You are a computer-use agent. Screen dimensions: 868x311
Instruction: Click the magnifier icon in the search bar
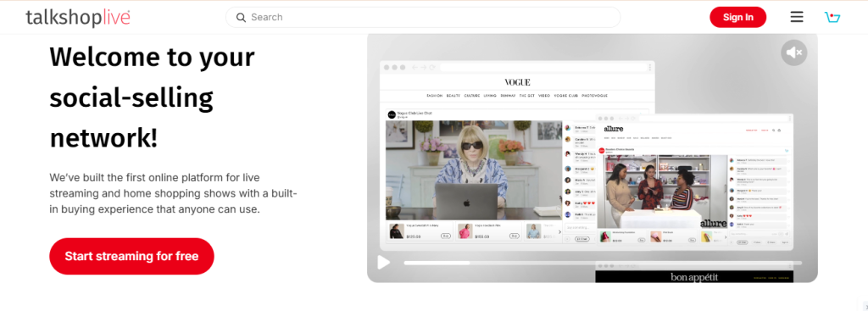tap(241, 17)
